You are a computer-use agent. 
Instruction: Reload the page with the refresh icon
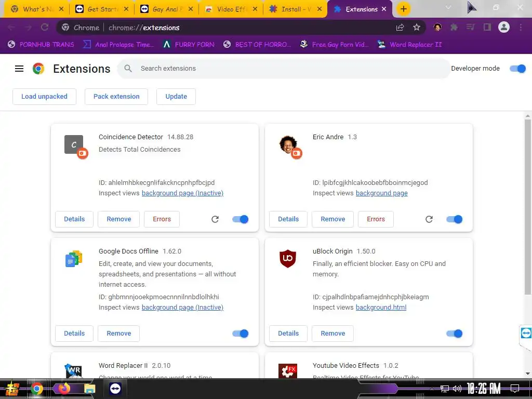click(x=45, y=27)
